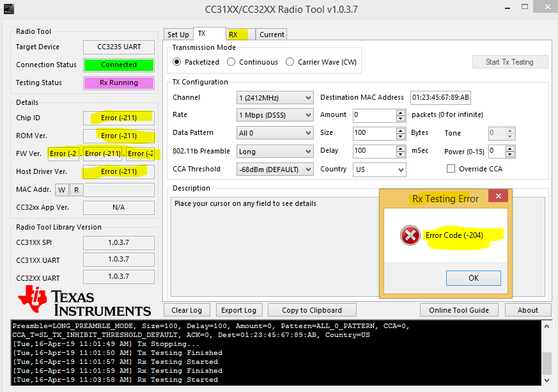Enable the Override CCA checkbox
The width and height of the screenshot is (558, 392).
(x=451, y=169)
